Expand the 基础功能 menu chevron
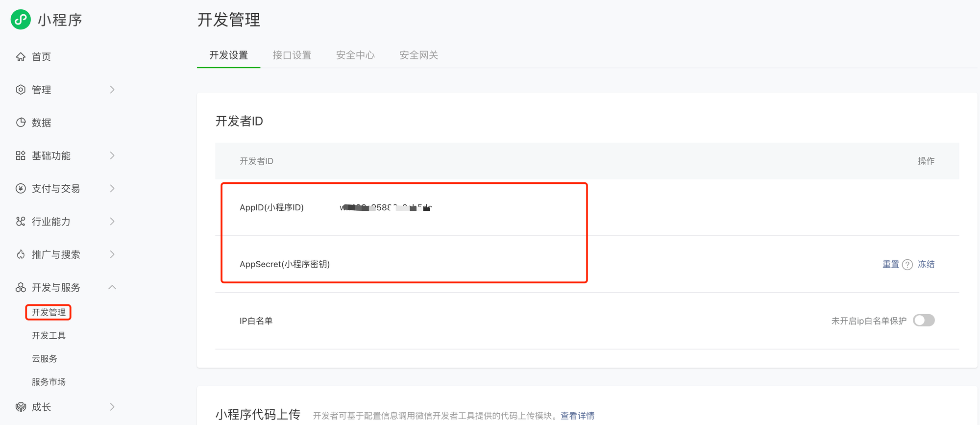Screen dimensions: 980x425 tap(112, 155)
